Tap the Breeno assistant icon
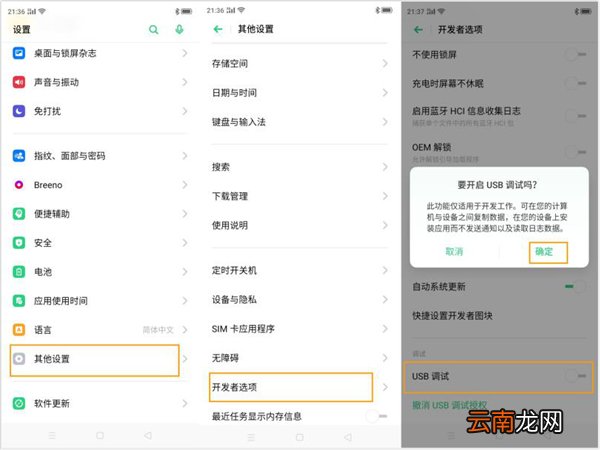 (x=19, y=185)
